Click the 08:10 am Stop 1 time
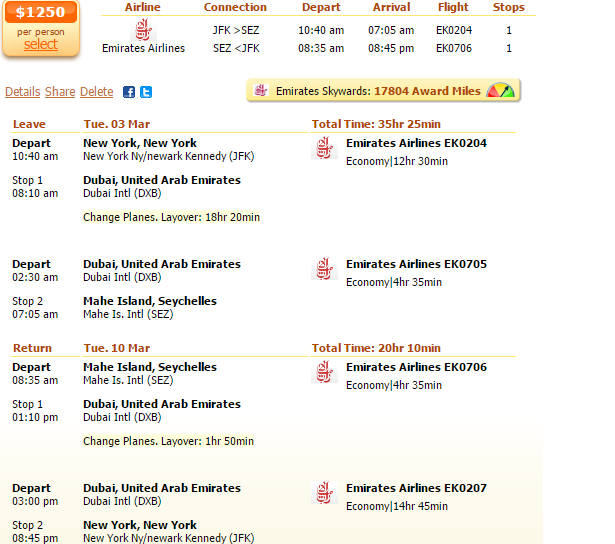This screenshot has width=615, height=544. 35,193
